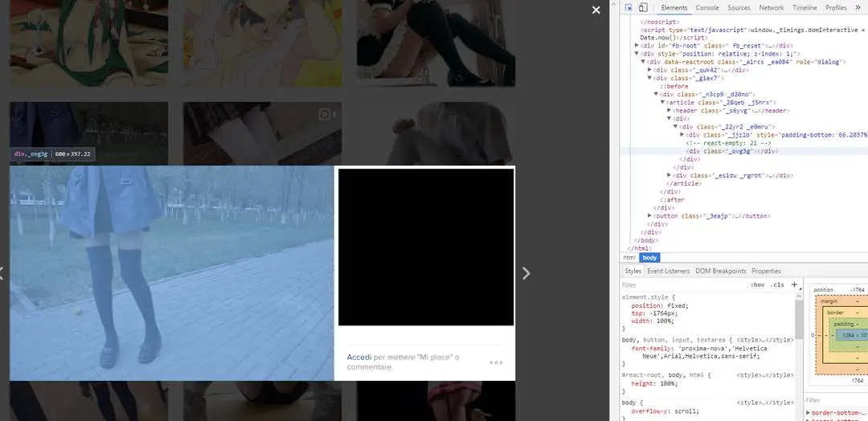Edit the position: fixed value
The height and width of the screenshot is (421, 868).
click(x=676, y=306)
